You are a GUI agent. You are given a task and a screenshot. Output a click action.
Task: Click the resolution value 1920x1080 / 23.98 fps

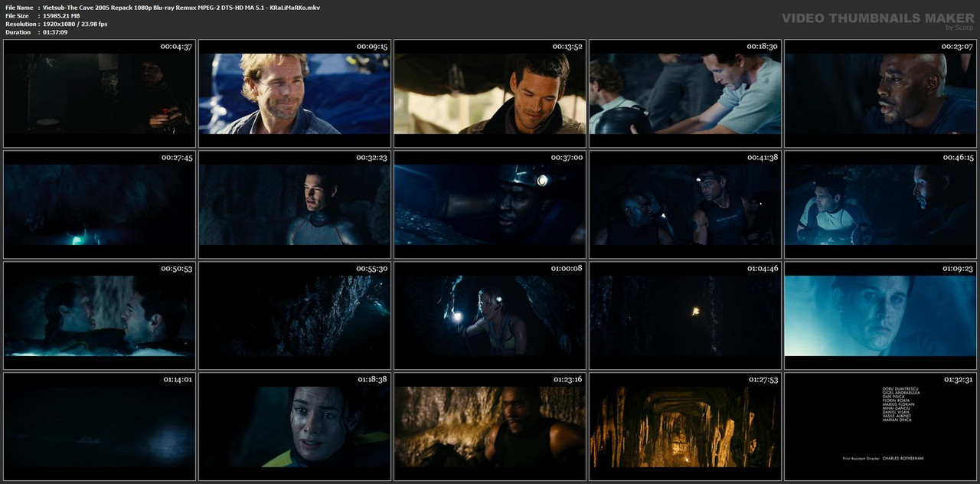(75, 24)
